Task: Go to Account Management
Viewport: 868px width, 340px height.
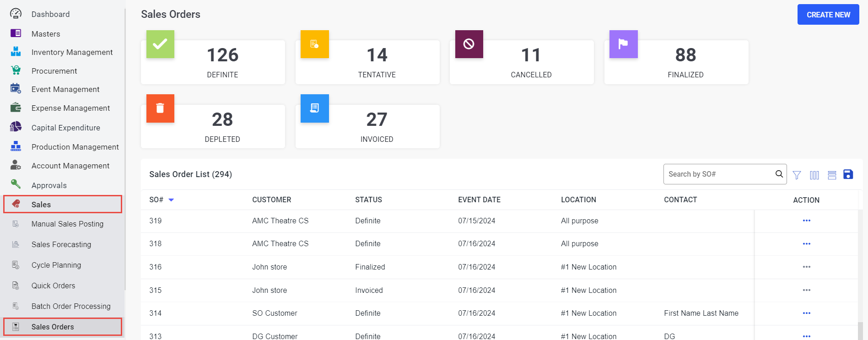Action: (x=70, y=166)
